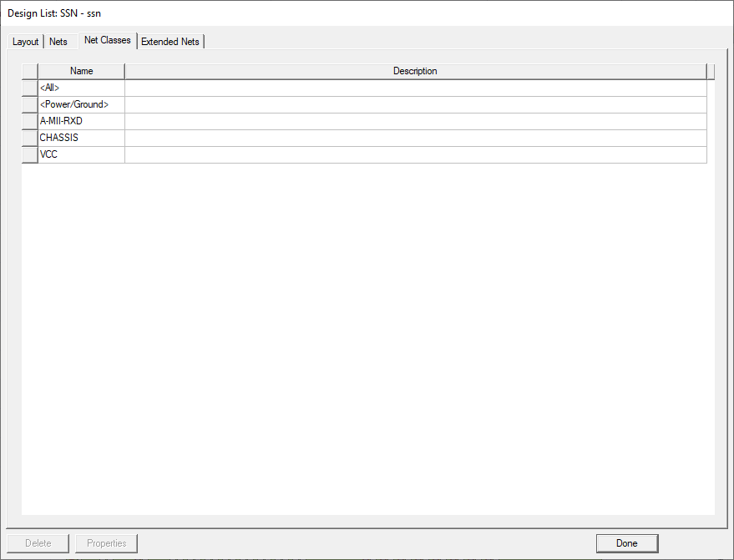The width and height of the screenshot is (734, 560).
Task: Click the Design List dialog title bar
Action: click(251, 13)
